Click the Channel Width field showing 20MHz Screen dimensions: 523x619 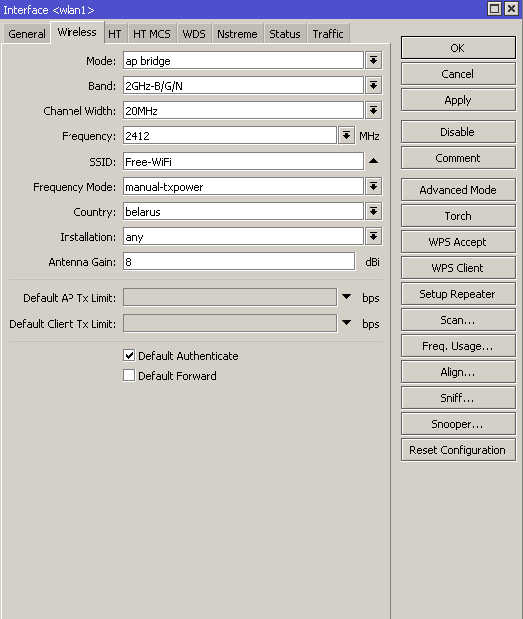[x=243, y=111]
